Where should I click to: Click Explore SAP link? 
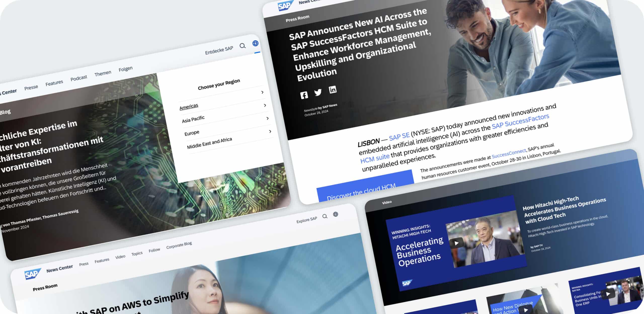click(307, 220)
